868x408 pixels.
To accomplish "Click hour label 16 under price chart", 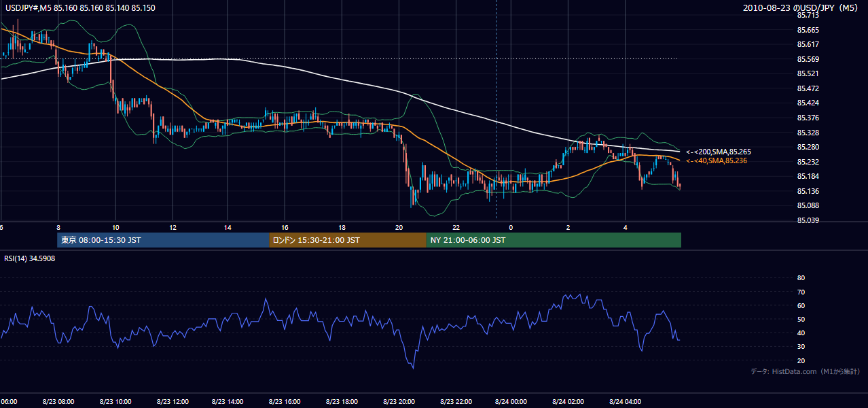I will [285, 228].
